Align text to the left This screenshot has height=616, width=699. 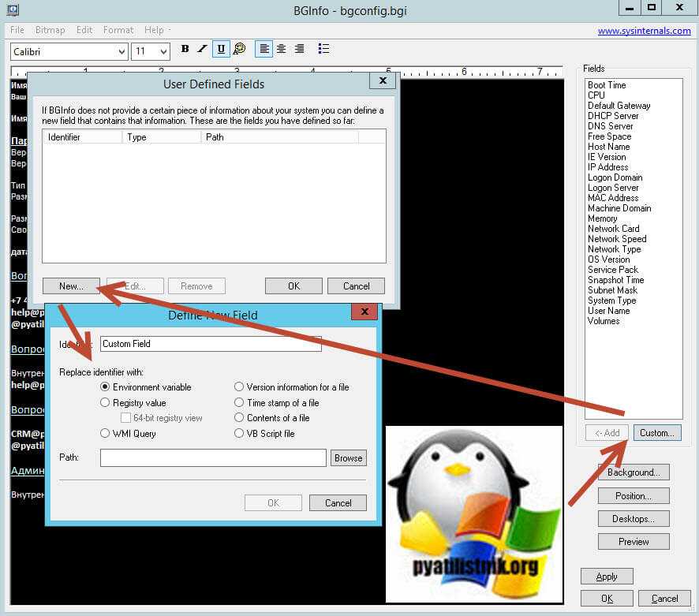coord(264,49)
